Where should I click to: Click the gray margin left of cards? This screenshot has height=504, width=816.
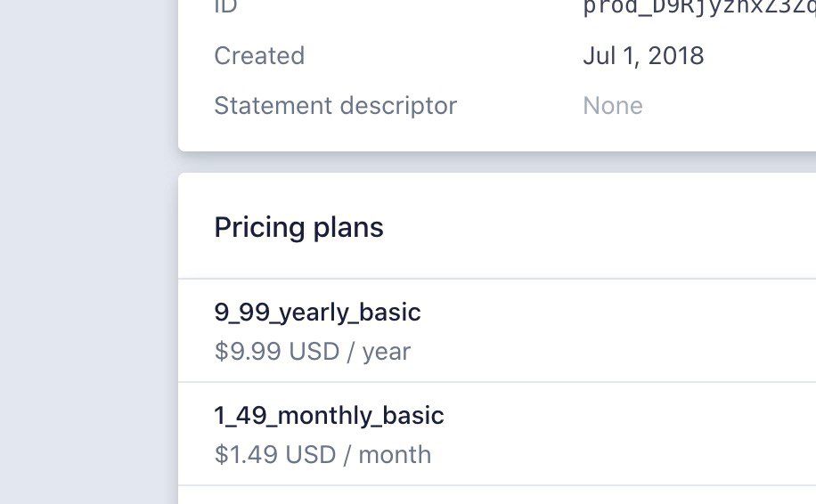pos(89,267)
